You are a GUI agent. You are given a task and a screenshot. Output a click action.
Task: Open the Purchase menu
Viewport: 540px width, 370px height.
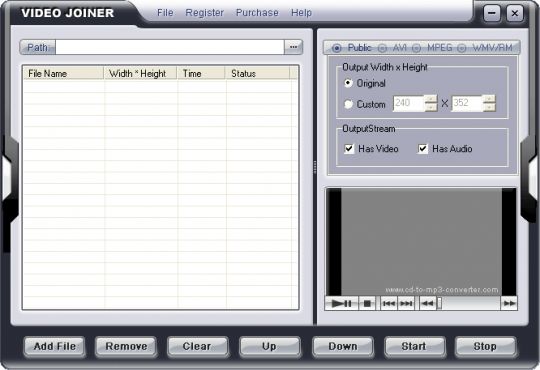257,13
